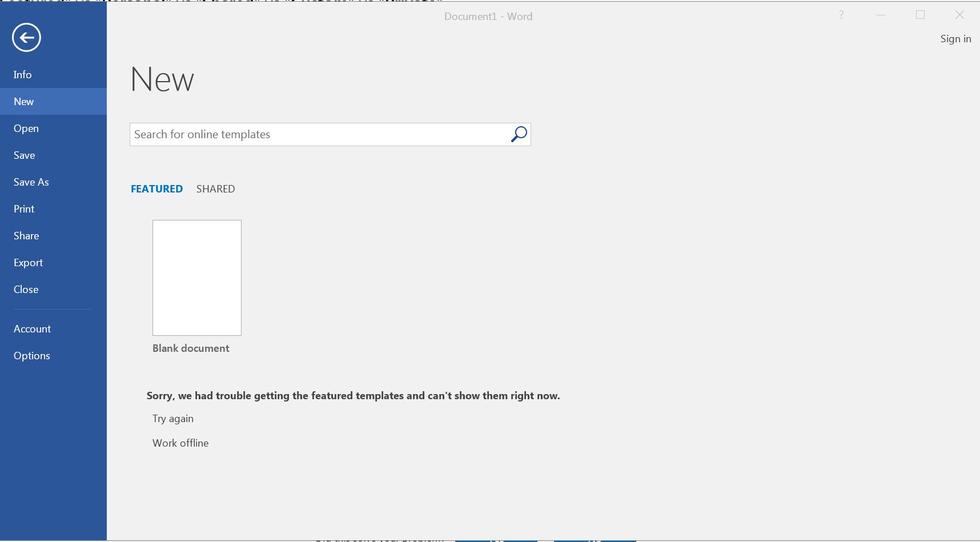This screenshot has width=980, height=542.
Task: Click the back arrow to exit Backstage
Action: [26, 38]
